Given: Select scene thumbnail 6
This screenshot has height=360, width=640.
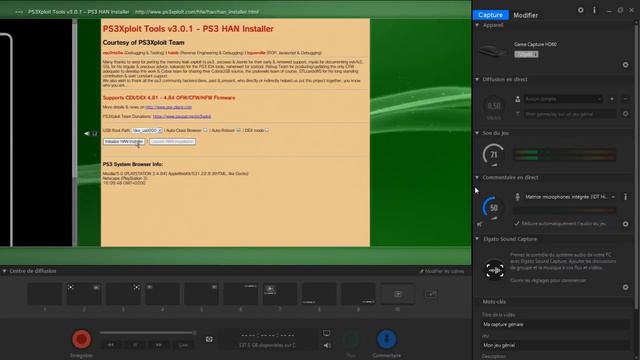Looking at the screenshot, I should click(x=241, y=294).
